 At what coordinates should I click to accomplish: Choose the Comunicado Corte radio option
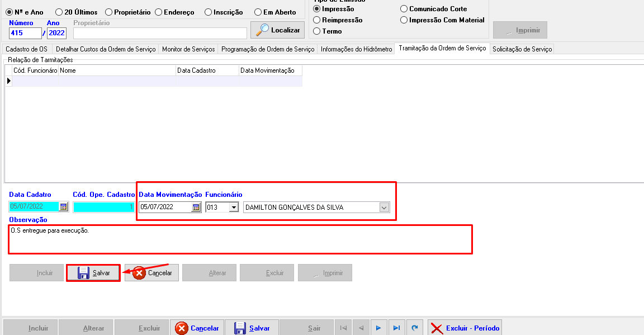[404, 9]
